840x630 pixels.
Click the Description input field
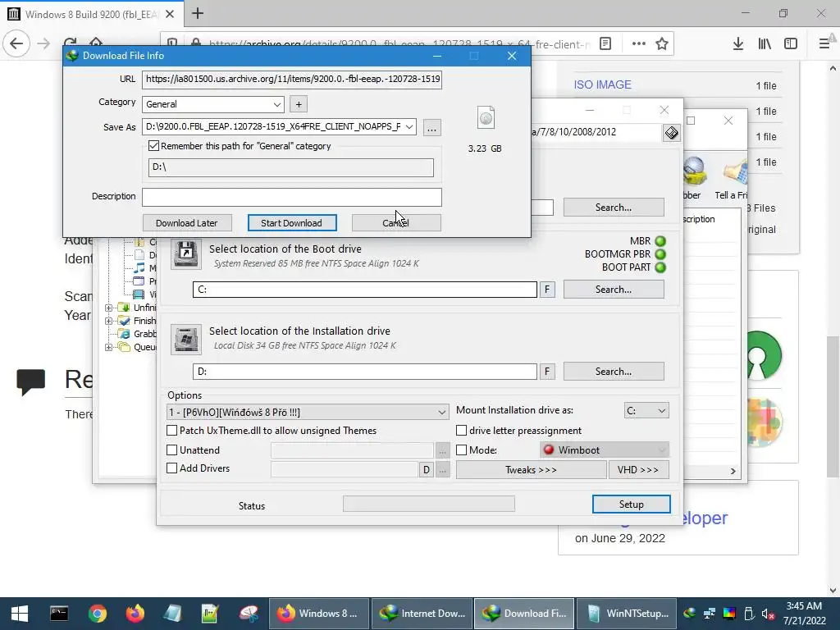292,197
